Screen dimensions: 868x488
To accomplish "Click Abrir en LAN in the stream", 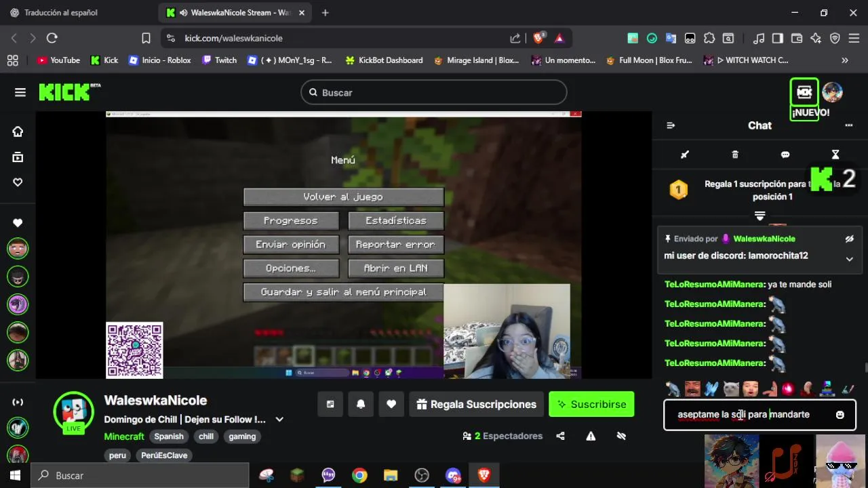I will point(396,268).
